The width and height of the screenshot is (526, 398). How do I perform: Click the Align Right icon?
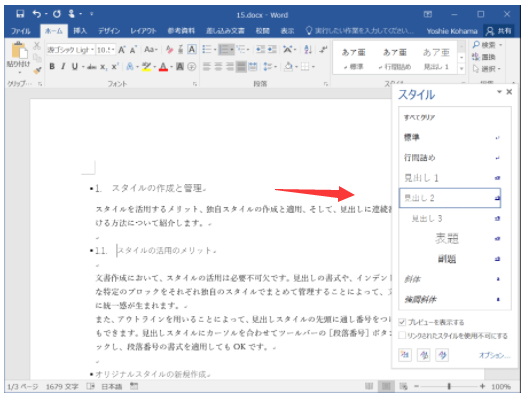(229, 66)
